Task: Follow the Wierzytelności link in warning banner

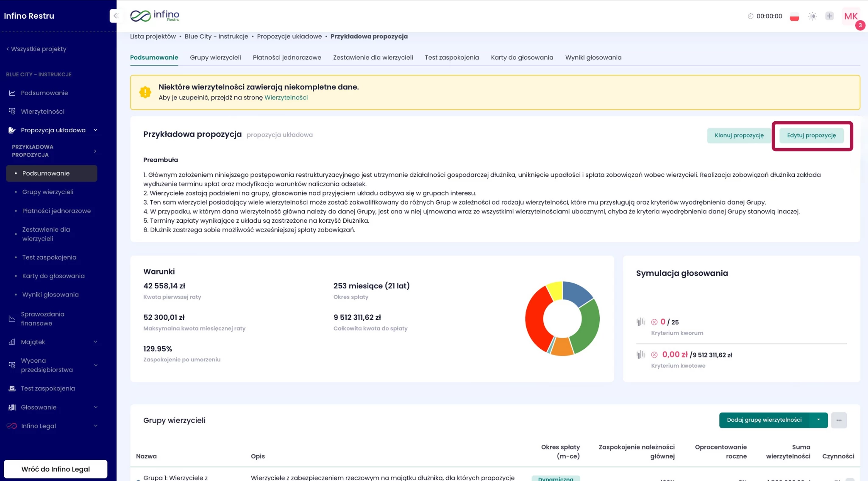Action: [286, 98]
